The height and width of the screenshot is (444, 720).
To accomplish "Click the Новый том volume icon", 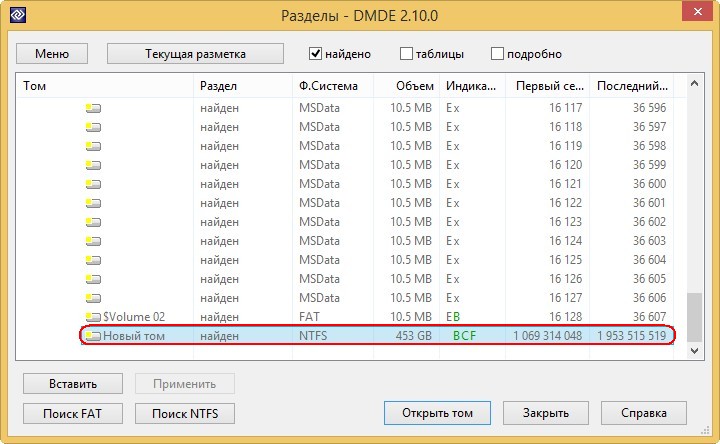I will click(93, 336).
